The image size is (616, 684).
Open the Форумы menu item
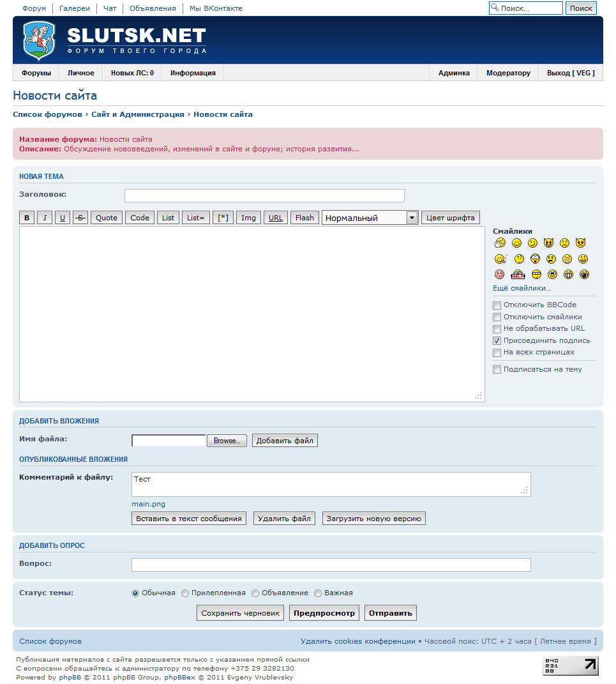(36, 73)
